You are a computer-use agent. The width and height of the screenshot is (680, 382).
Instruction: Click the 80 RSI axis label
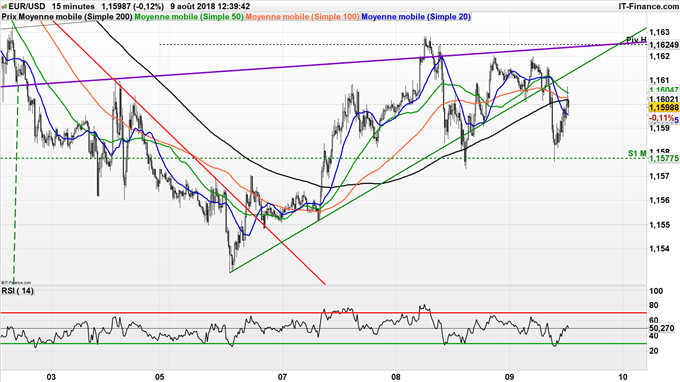point(654,305)
